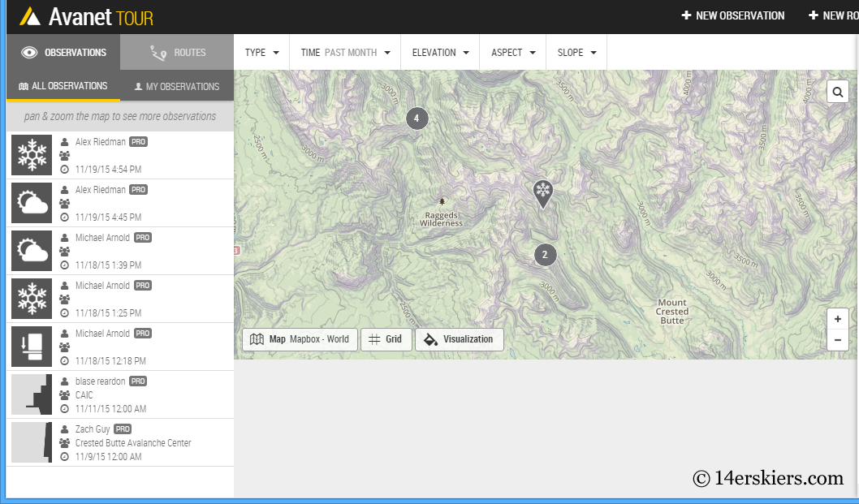The height and width of the screenshot is (504, 859).
Task: Open the Visualization options button
Action: (x=460, y=339)
